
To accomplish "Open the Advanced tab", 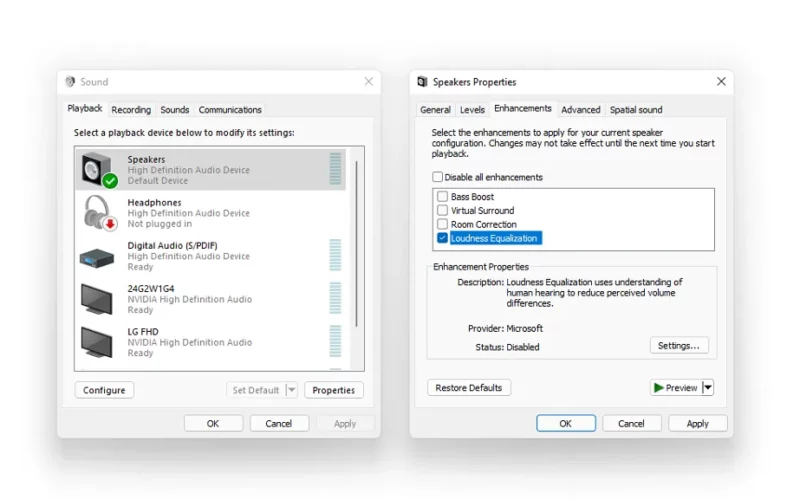I will [x=581, y=110].
